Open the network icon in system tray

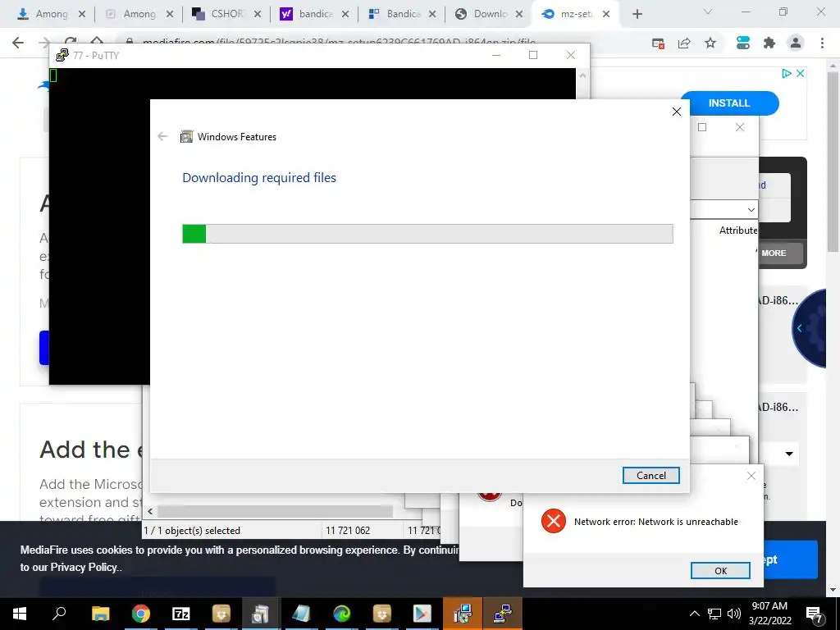[x=714, y=614]
